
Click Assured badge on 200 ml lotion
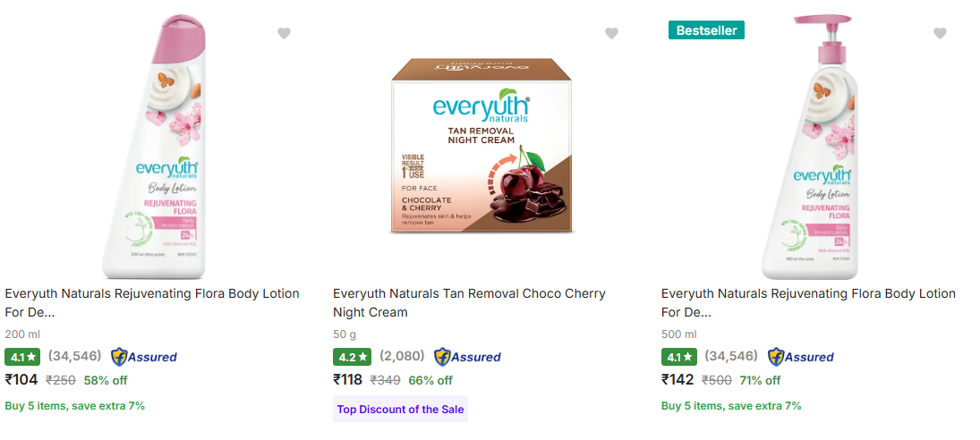tap(143, 357)
